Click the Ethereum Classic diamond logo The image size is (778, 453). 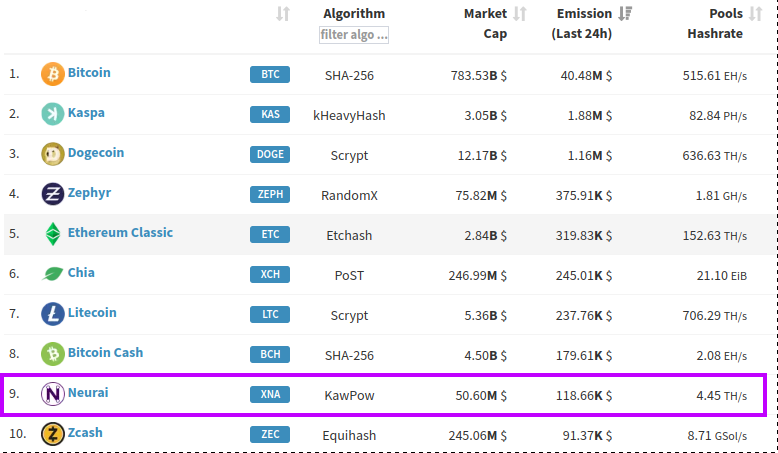point(53,234)
